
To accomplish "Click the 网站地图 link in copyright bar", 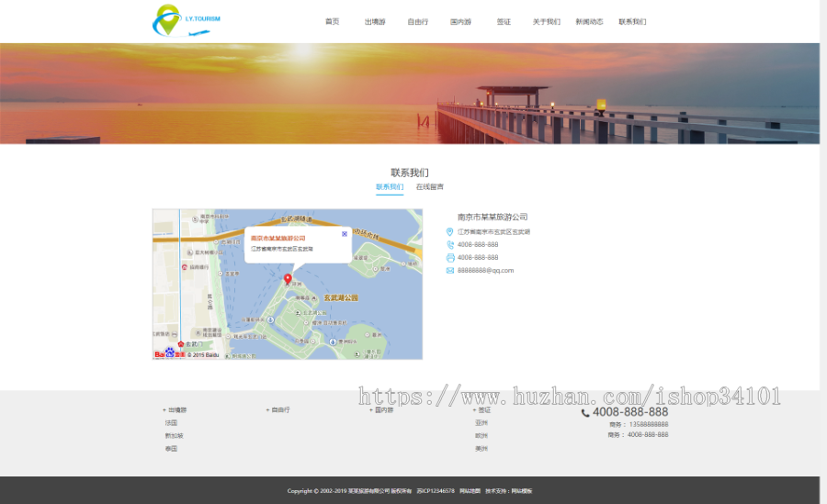I will tap(470, 491).
